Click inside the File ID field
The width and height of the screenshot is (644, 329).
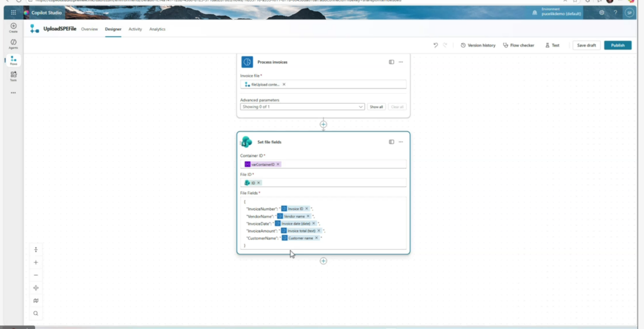point(333,182)
